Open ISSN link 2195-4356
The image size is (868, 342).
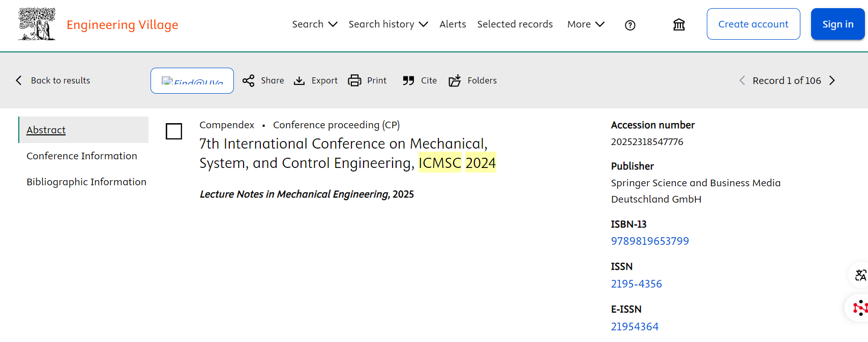[637, 283]
